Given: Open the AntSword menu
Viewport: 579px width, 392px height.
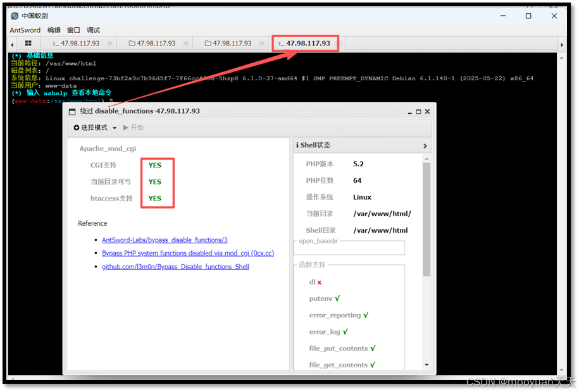Looking at the screenshot, I should 25,30.
